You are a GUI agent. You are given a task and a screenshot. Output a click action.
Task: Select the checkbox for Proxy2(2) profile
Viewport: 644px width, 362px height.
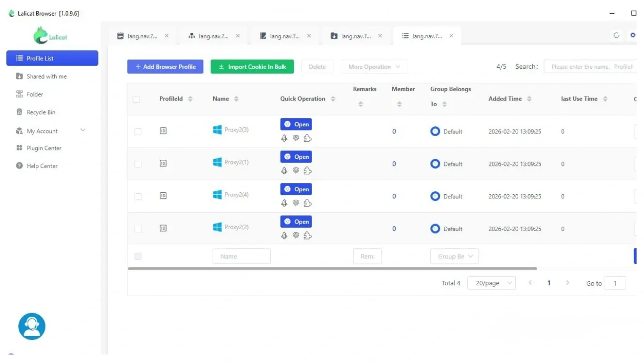tap(138, 229)
